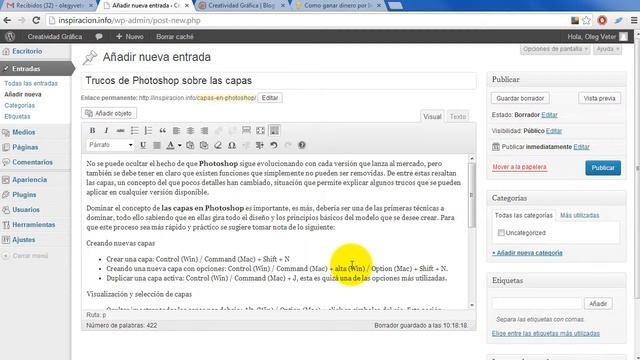The width and height of the screenshot is (640, 360).
Task: Underline the selected text
Action: tap(143, 145)
